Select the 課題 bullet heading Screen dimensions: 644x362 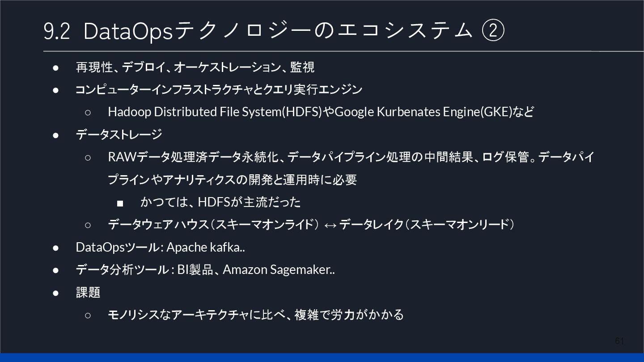(x=88, y=292)
